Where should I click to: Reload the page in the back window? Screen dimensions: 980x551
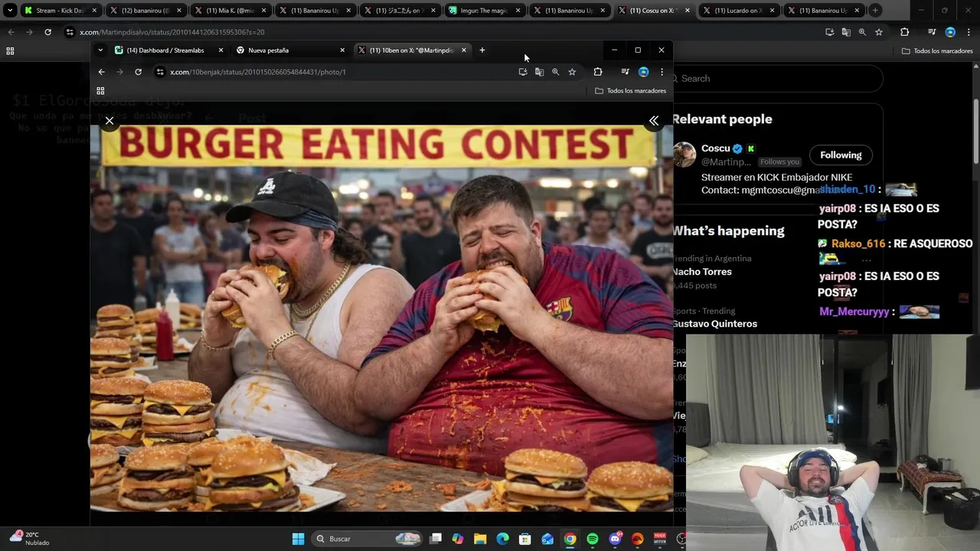(47, 32)
